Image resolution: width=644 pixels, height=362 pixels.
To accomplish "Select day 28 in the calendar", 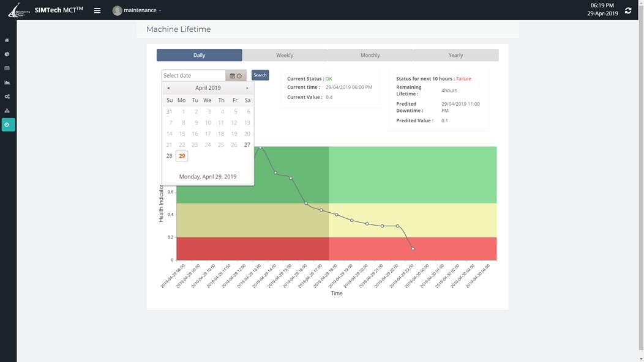I will click(169, 156).
